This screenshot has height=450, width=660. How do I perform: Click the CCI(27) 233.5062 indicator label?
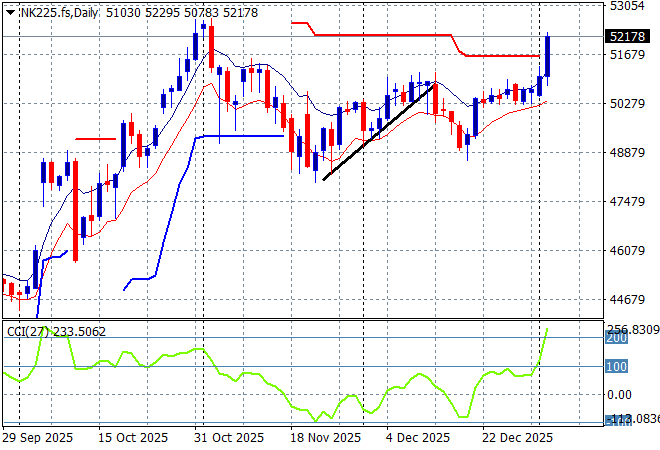[x=56, y=332]
